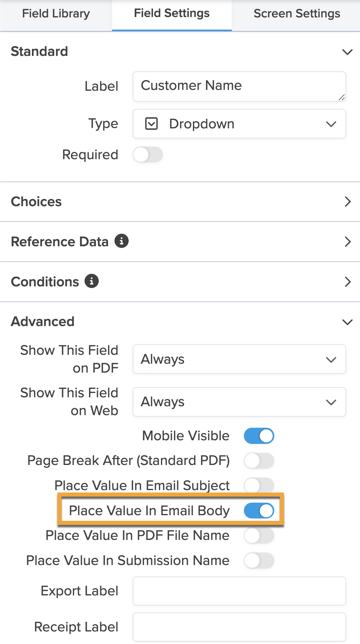Click the dropdown type icon in Type field
This screenshot has height=644, width=360.
151,124
